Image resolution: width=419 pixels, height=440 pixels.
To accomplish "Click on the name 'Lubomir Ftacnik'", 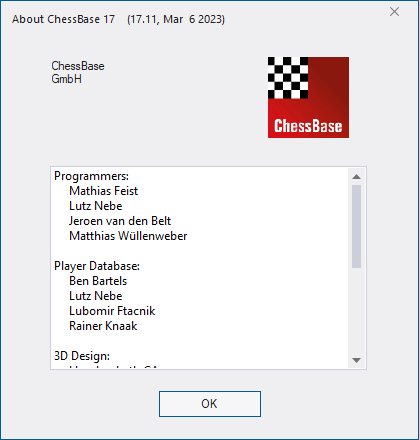I will point(112,311).
